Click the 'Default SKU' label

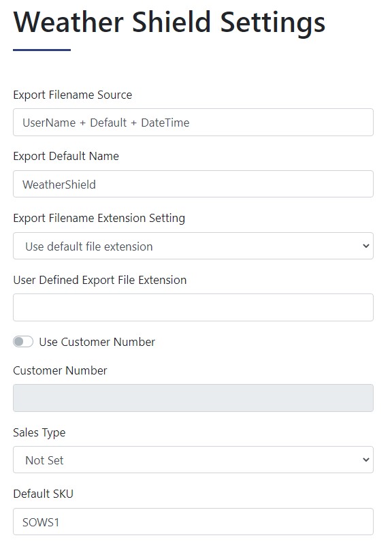pyautogui.click(x=43, y=494)
